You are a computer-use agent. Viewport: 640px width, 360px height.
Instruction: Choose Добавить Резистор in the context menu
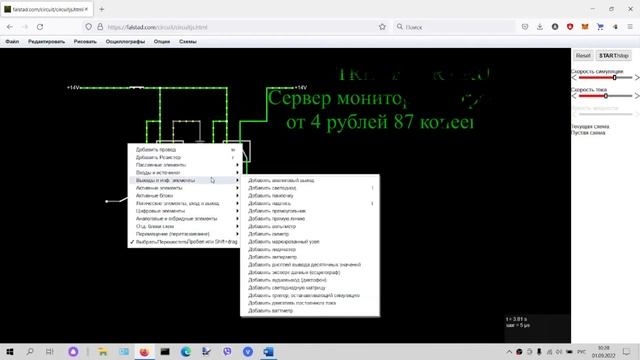184,157
